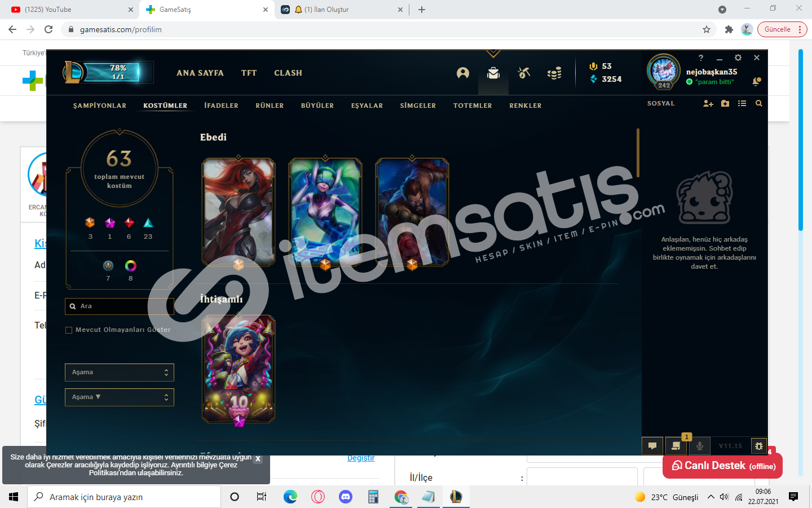
Task: Click the League logo play progress button
Action: [108, 72]
